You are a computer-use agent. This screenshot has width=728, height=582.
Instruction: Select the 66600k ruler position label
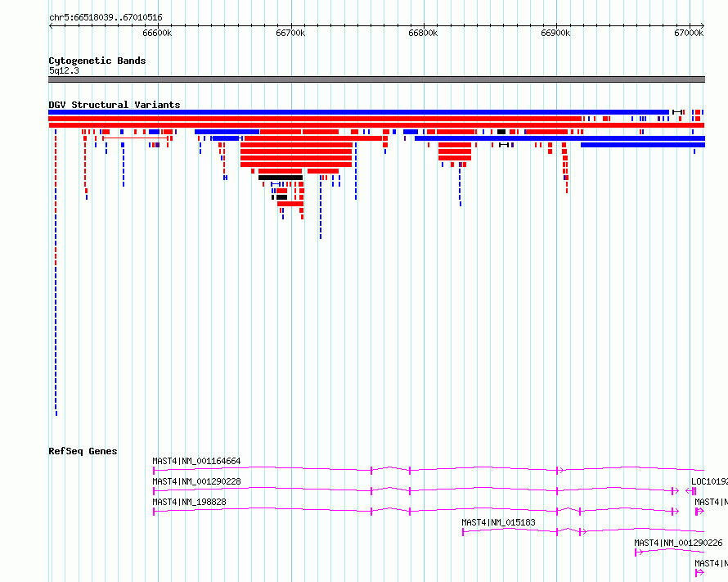[157, 33]
